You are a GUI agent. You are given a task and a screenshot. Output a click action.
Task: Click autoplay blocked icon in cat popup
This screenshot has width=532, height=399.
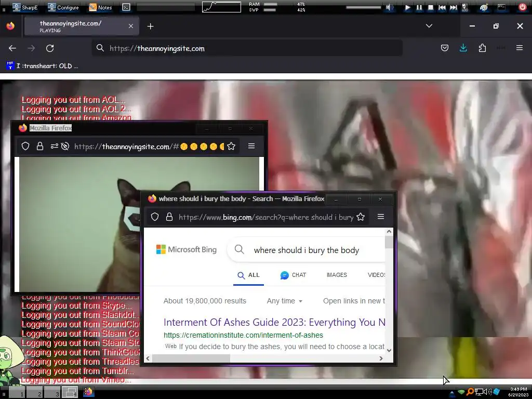tap(65, 146)
